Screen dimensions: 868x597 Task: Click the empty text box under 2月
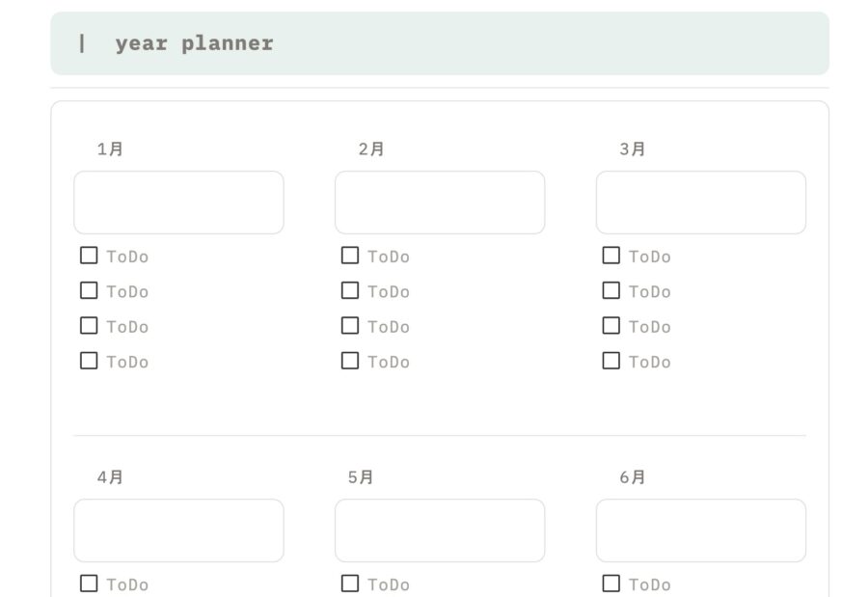(440, 203)
